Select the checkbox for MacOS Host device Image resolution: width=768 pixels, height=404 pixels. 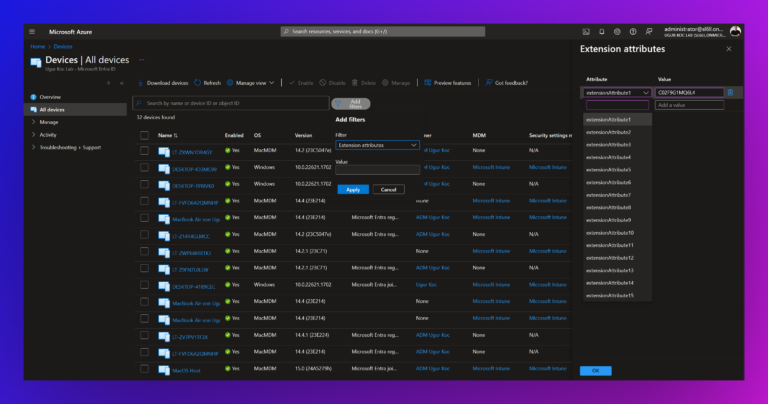[144, 370]
